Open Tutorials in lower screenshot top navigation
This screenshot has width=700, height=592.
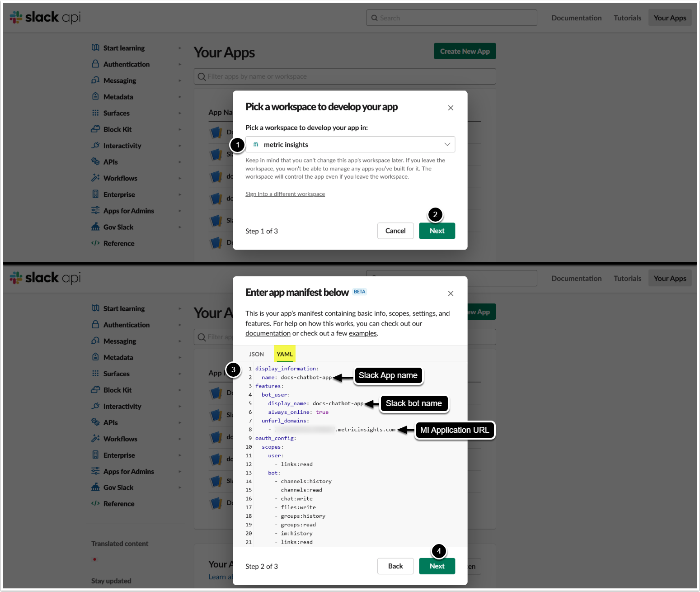(627, 278)
